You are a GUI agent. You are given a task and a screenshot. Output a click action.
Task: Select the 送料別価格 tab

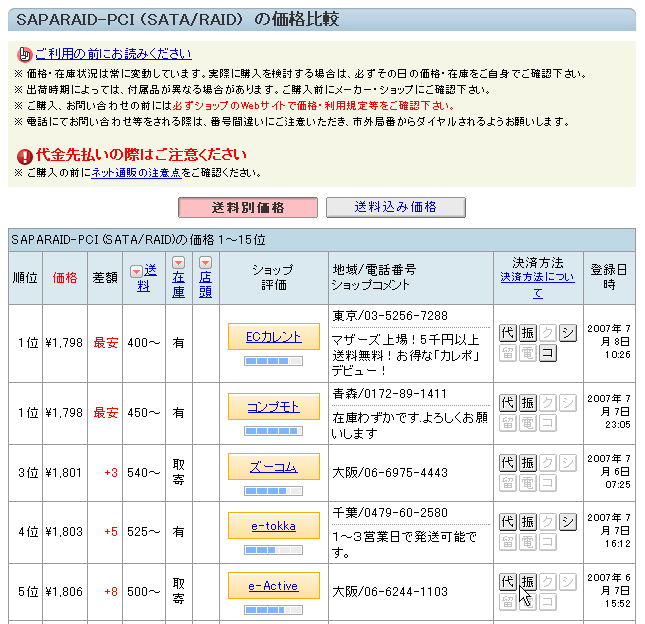[x=248, y=207]
